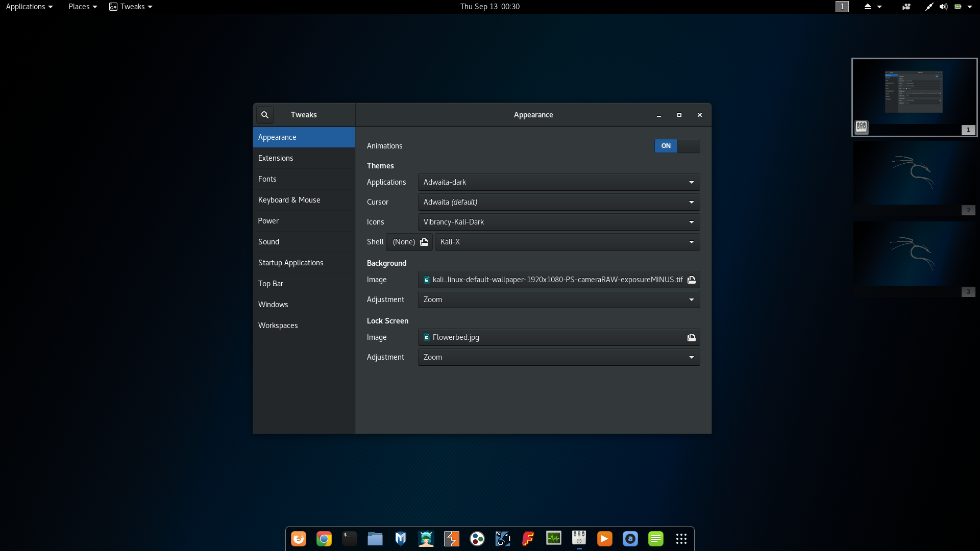980x551 pixels.
Task: Click the video camera recorder icon in top bar
Action: pyautogui.click(x=906, y=7)
